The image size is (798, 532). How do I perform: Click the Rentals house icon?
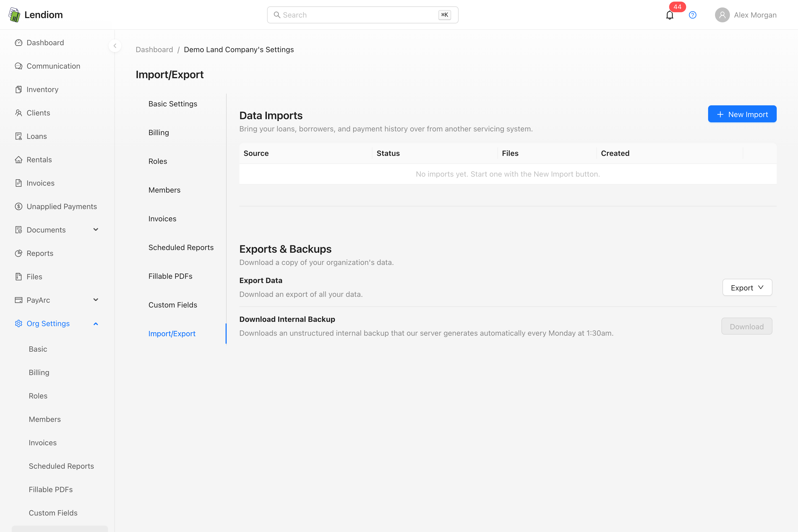[19, 160]
